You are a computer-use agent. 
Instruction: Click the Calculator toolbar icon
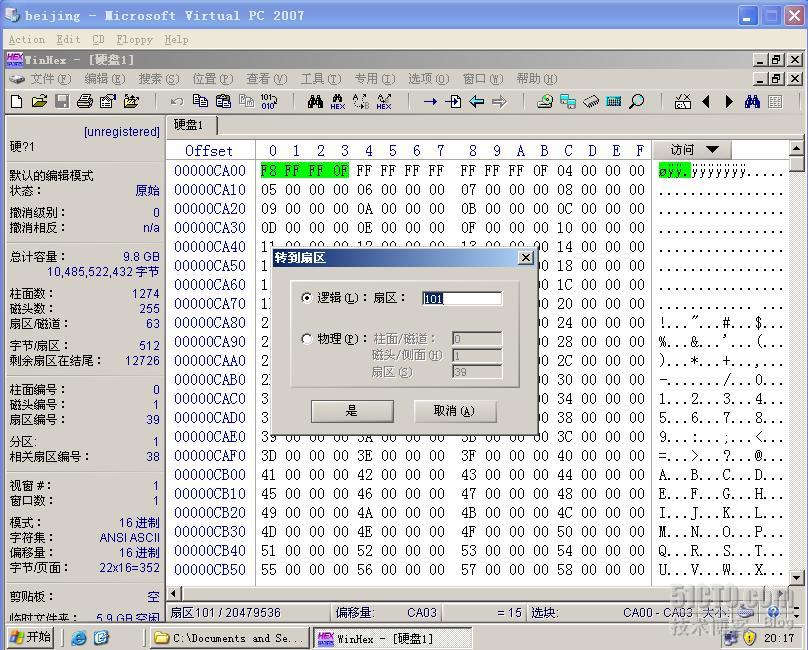coord(614,102)
